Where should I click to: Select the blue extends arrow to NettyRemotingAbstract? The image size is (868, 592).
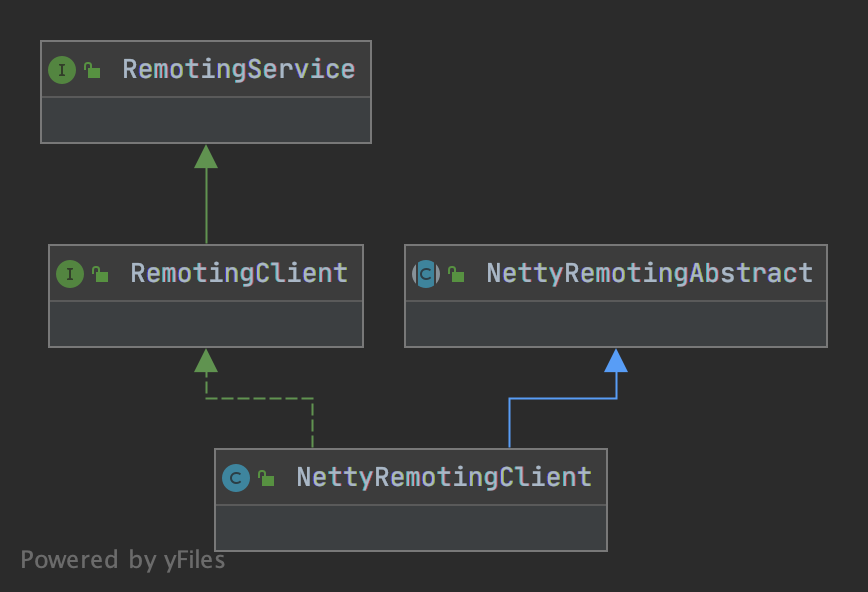562,398
